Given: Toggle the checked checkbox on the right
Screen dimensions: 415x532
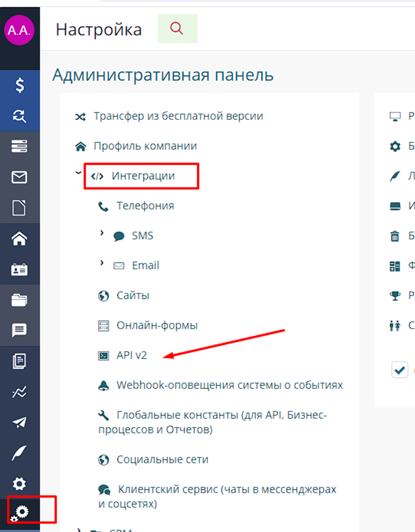Looking at the screenshot, I should 400,370.
